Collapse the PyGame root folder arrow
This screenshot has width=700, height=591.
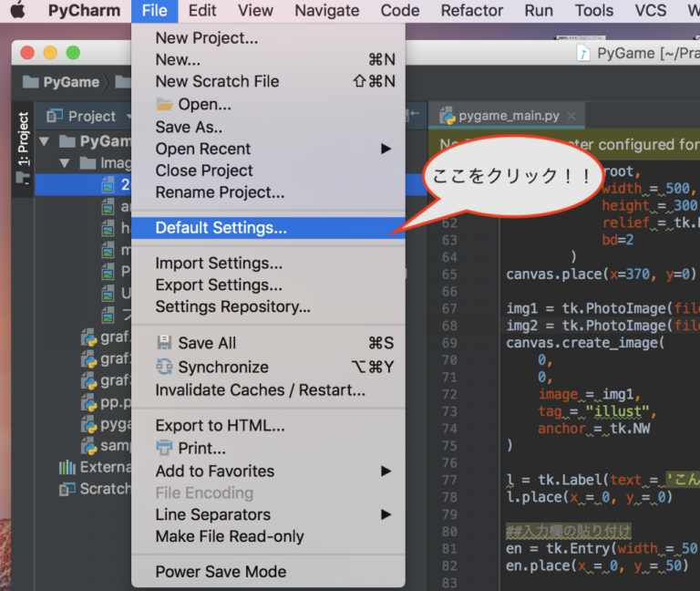[x=44, y=142]
